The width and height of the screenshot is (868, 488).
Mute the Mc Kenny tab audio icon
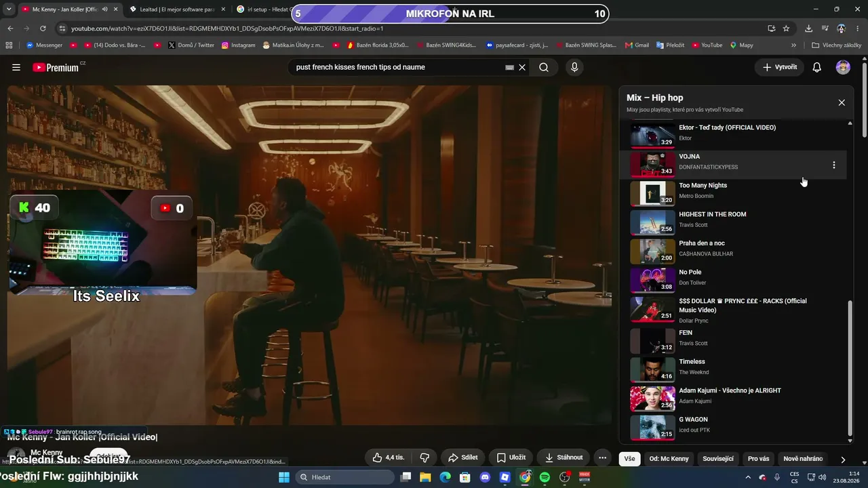[104, 9]
